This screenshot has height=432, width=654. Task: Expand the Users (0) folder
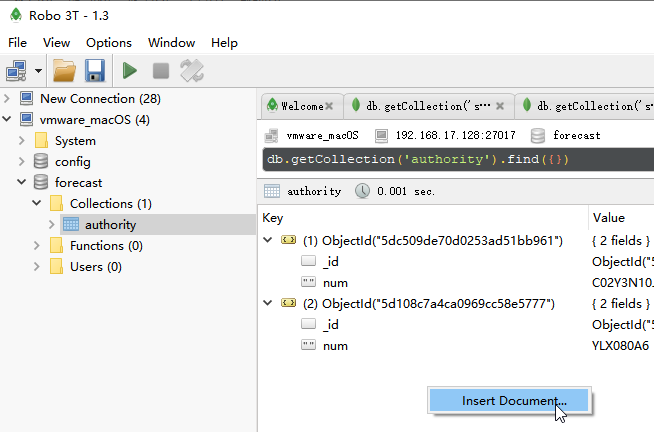(x=37, y=266)
